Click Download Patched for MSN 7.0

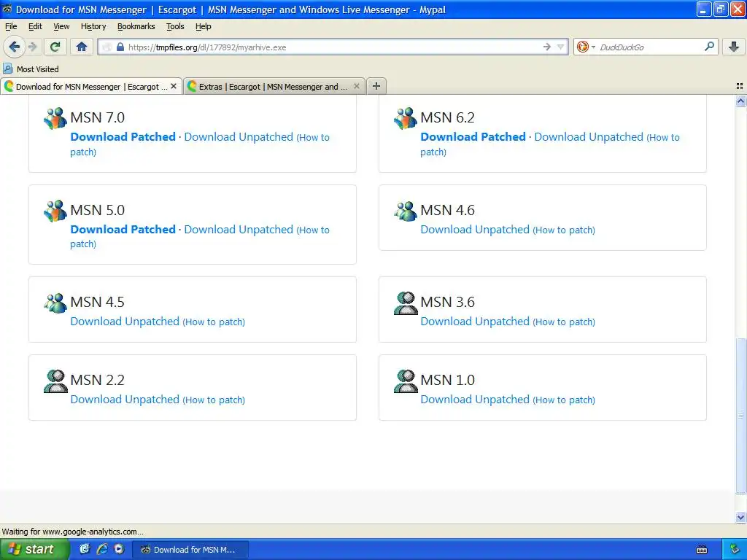(x=123, y=136)
